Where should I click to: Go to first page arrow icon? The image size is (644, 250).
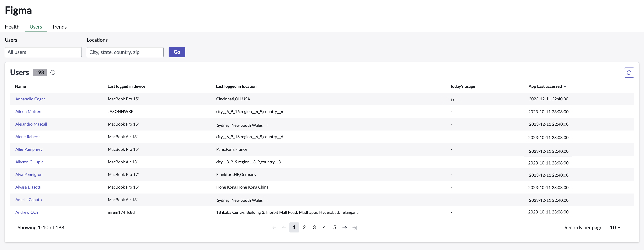pos(274,228)
